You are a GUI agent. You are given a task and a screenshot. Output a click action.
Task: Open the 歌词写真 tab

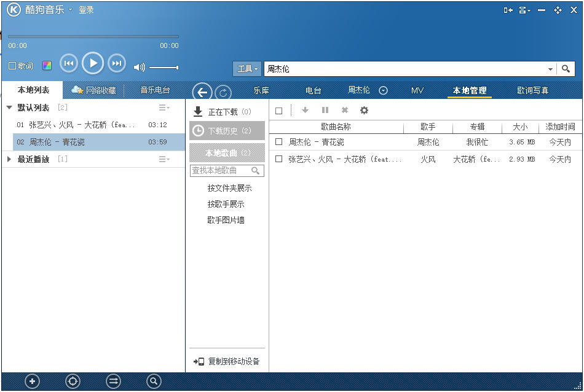[x=532, y=90]
